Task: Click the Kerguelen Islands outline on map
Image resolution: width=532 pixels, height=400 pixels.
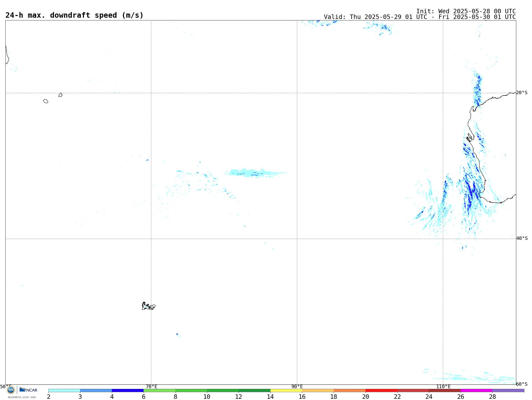Action: [x=149, y=306]
